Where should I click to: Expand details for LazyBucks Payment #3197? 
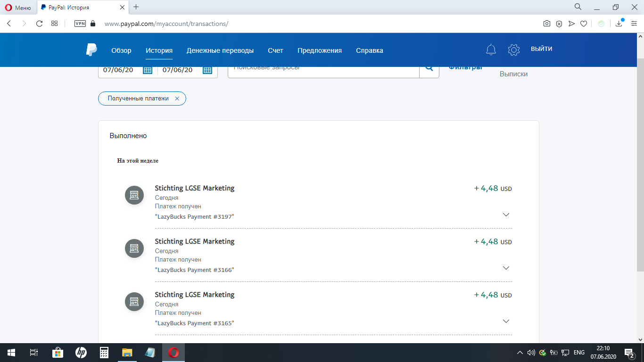(x=506, y=214)
